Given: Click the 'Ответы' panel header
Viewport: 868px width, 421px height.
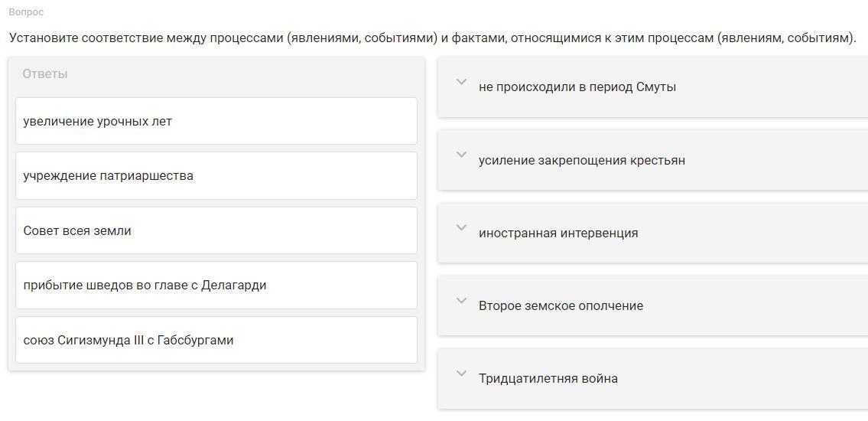Looking at the screenshot, I should pos(45,74).
